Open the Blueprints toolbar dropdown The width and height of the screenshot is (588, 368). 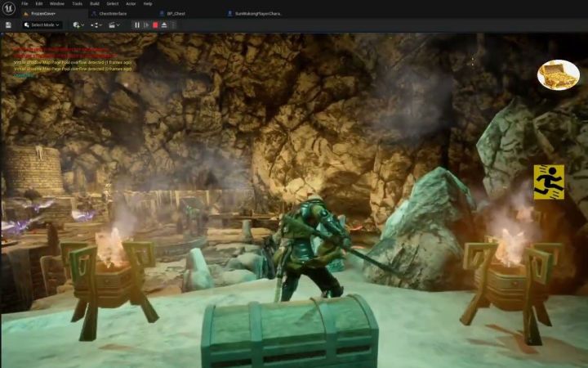[x=96, y=25]
